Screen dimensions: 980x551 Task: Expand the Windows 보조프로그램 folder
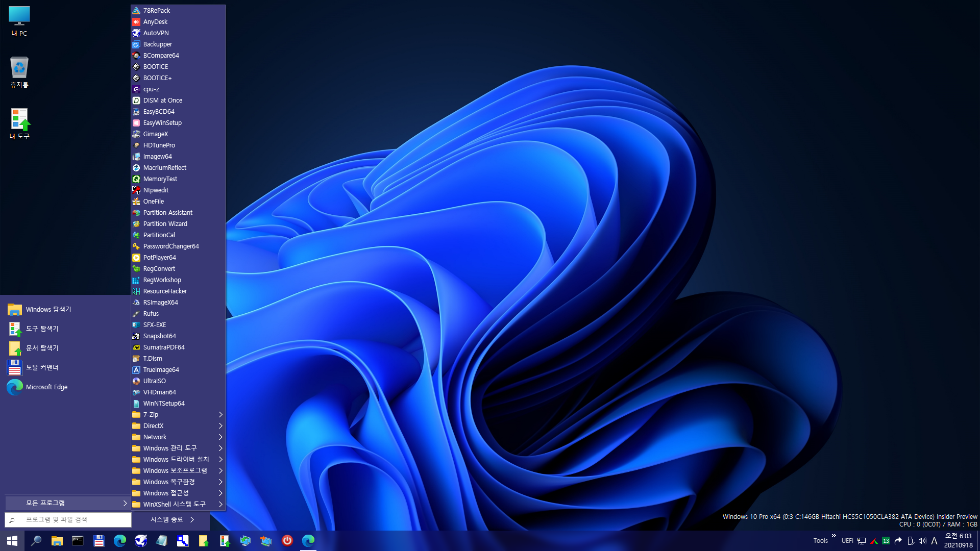point(178,470)
